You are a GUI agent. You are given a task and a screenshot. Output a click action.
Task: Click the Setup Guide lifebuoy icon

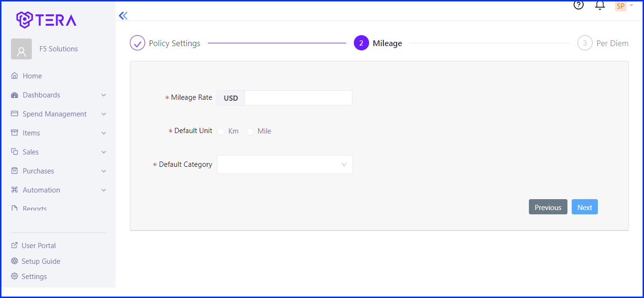click(14, 261)
